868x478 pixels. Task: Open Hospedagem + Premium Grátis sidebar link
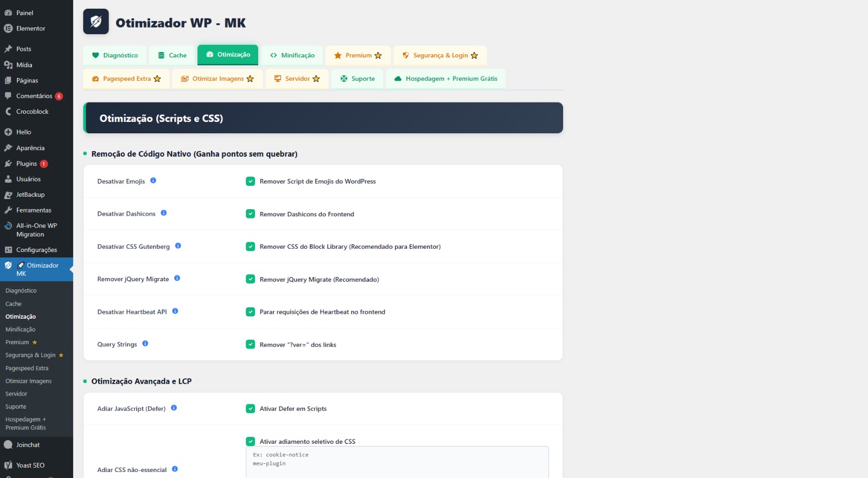(x=26, y=423)
